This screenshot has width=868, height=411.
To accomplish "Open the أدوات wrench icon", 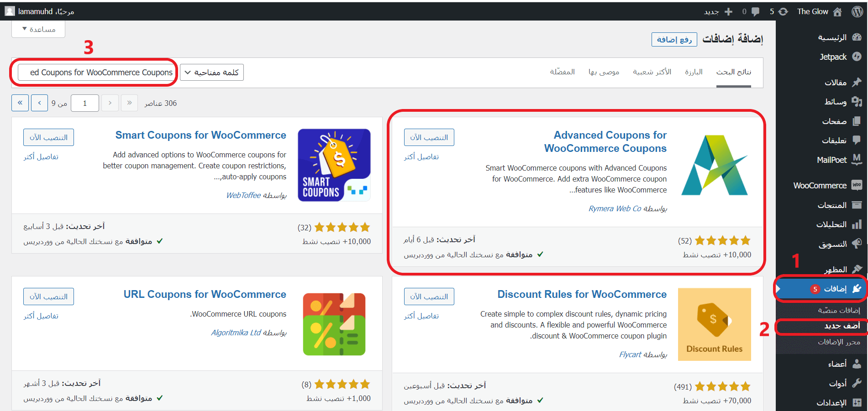I will pyautogui.click(x=857, y=383).
